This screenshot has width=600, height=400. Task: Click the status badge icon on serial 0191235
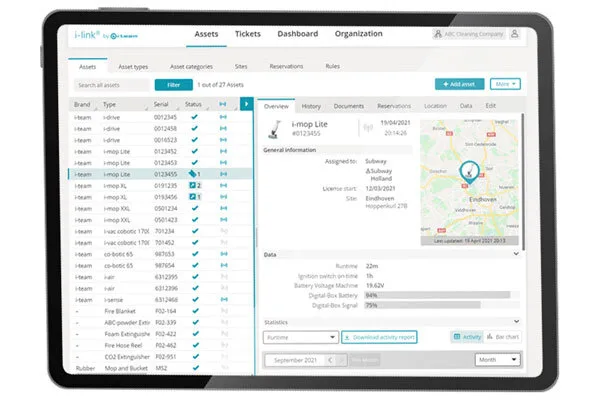click(x=192, y=185)
